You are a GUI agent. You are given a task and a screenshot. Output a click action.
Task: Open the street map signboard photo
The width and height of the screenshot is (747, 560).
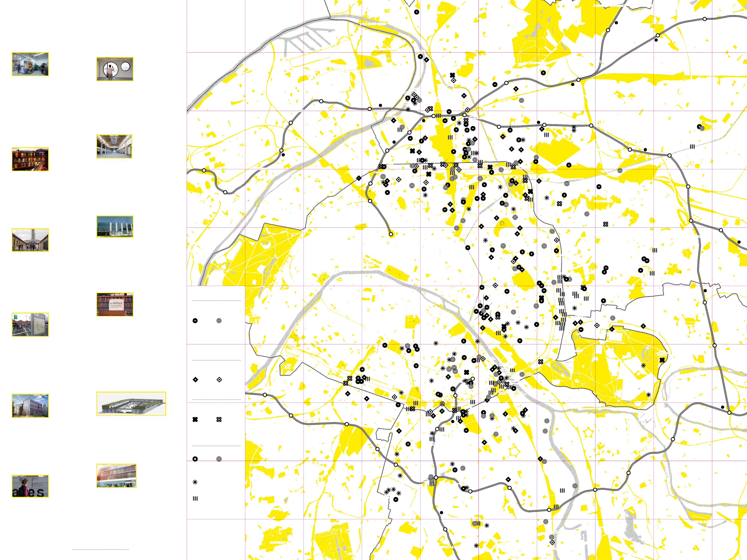click(x=30, y=324)
